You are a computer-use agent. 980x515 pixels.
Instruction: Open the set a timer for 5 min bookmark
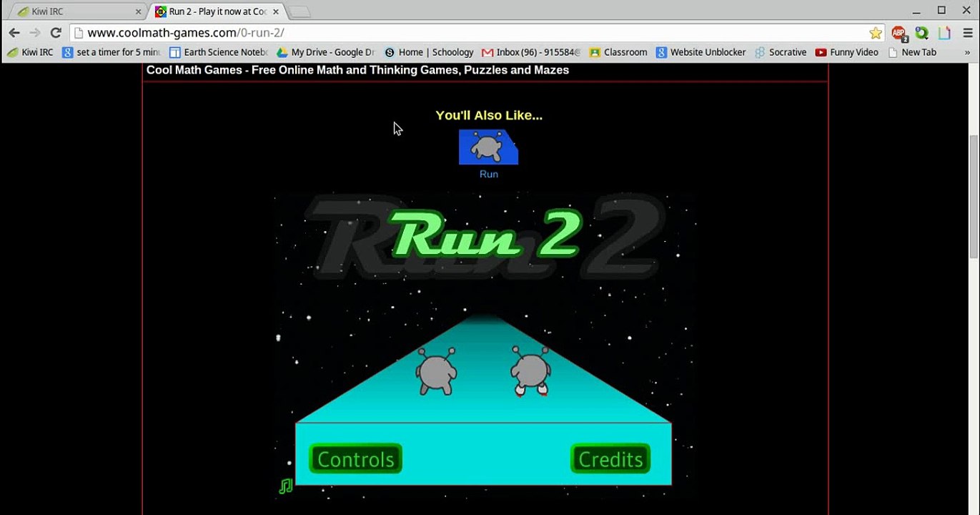(112, 52)
